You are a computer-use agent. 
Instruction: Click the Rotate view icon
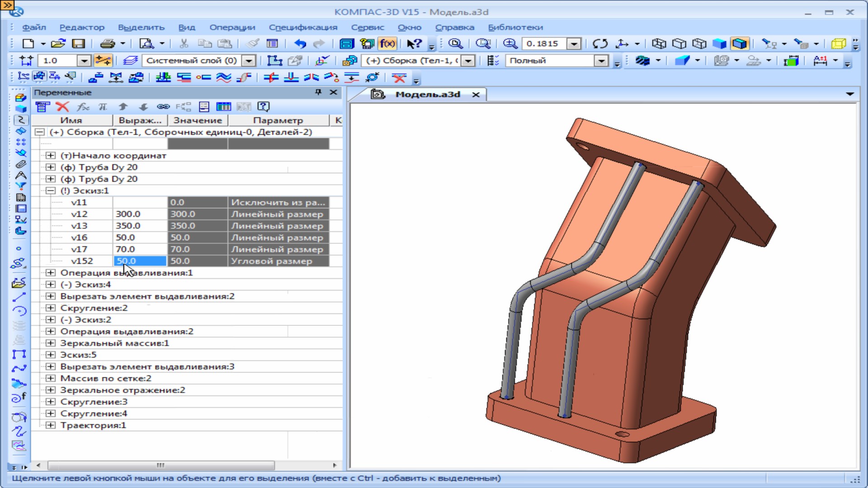point(600,44)
